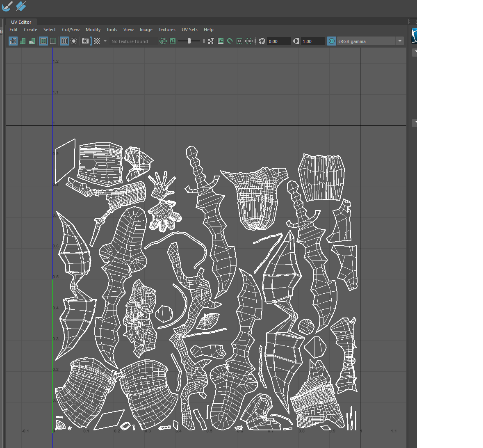Click the RGB channels display icon
The image size is (483, 448).
163,41
